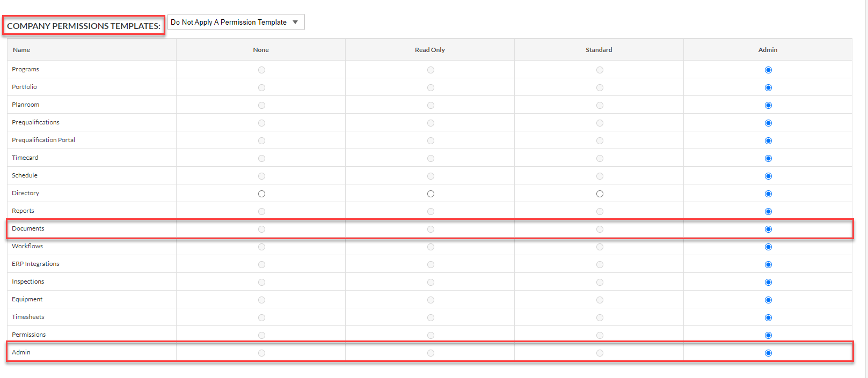The image size is (868, 378).
Task: Select Read Only for Prequalification Portal
Action: pos(431,140)
